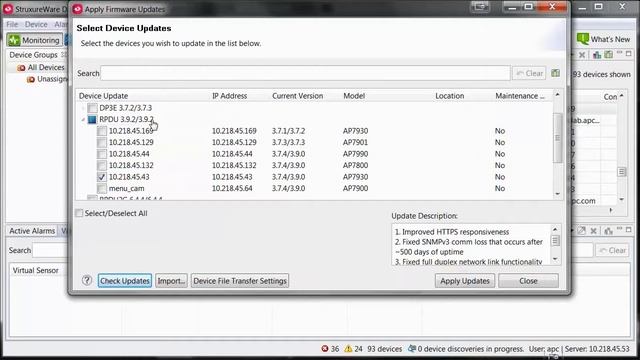Click the Update Description scrollbar thumb
The width and height of the screenshot is (640, 360).
[x=555, y=240]
